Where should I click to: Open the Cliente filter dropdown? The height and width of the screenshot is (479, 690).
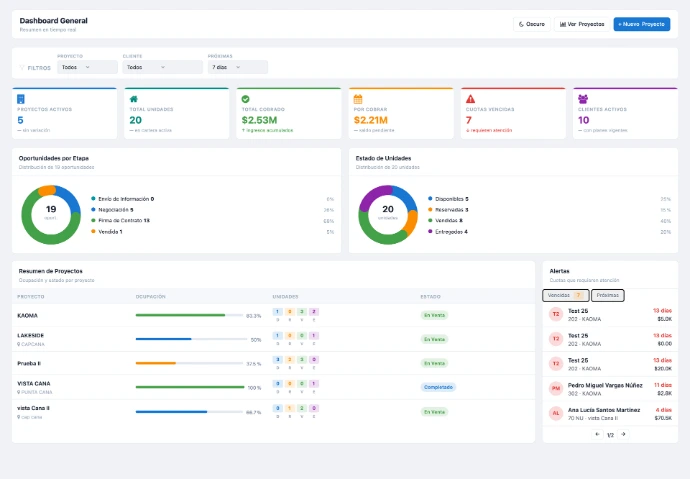tap(162, 67)
